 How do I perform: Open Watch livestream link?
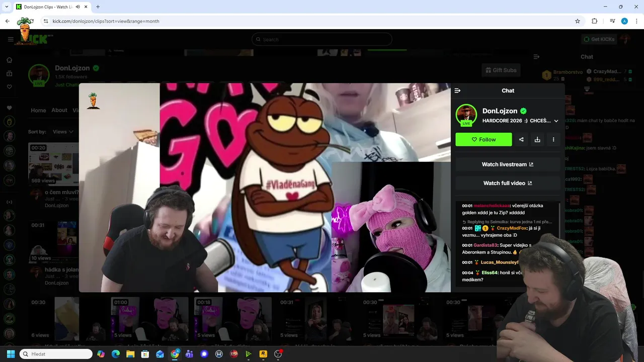point(508,164)
